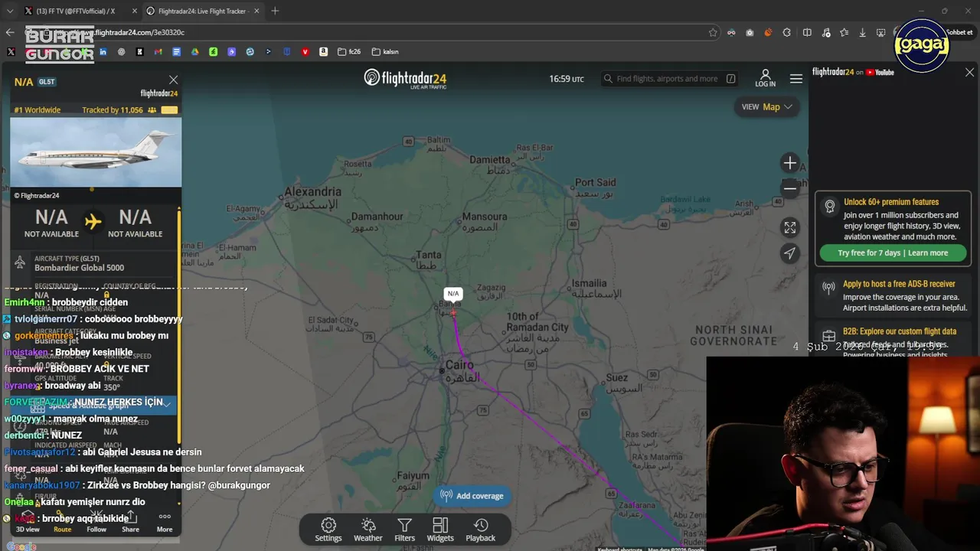Open the hamburger main menu
Screen dimensions: 980x551
(796, 79)
